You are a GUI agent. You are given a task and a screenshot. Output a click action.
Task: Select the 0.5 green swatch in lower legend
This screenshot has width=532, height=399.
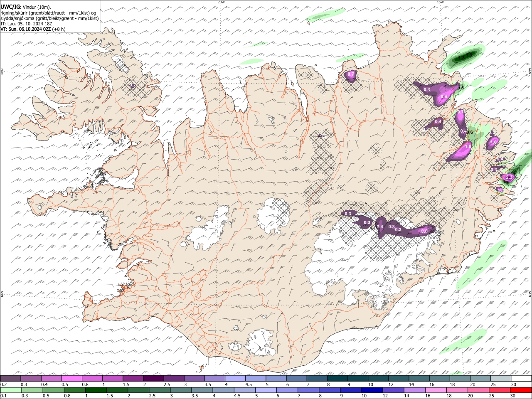53,390
